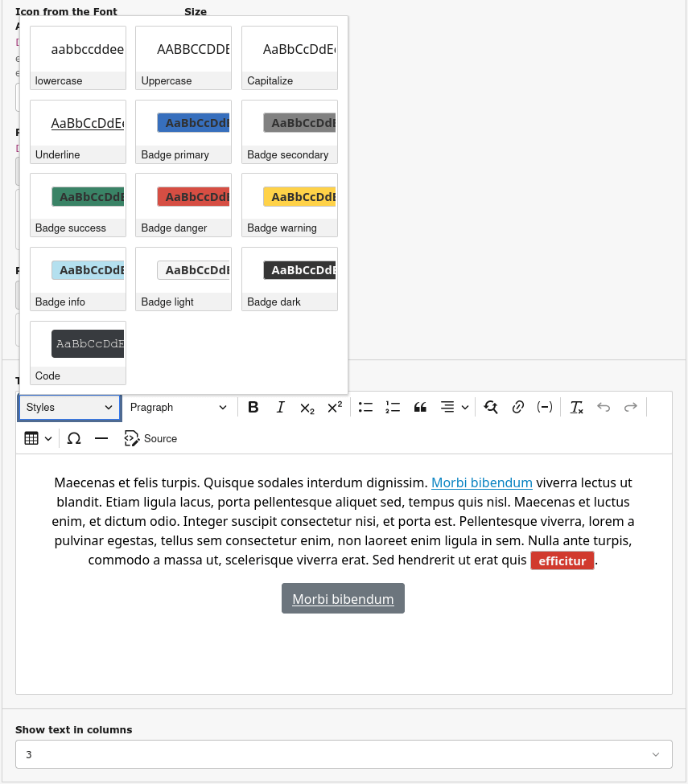Insert a horizontal line
Image resolution: width=688 pixels, height=784 pixels.
click(101, 439)
